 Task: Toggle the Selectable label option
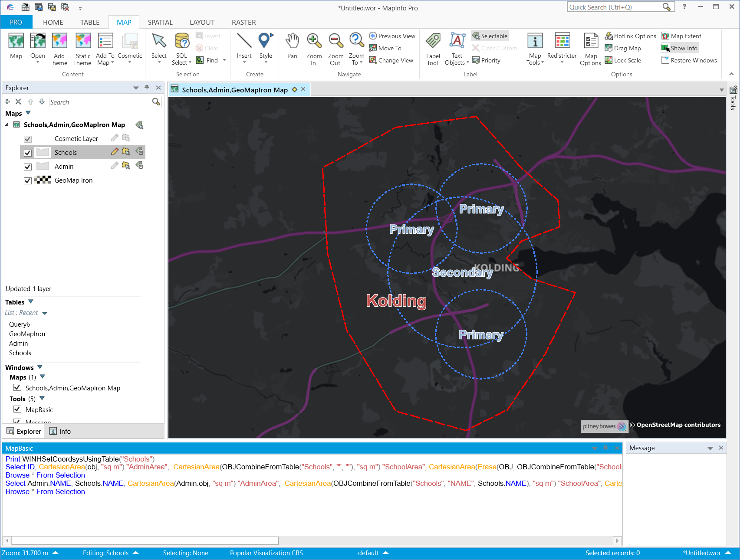pyautogui.click(x=490, y=36)
